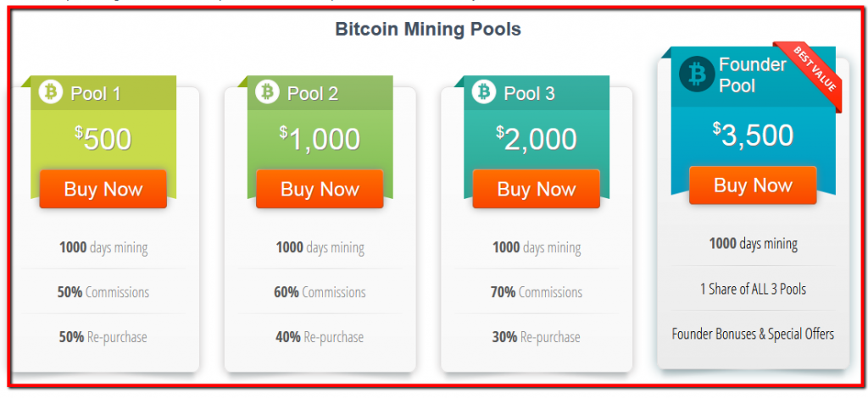
Task: Click 50% Commissions under Pool 1
Action: tap(103, 292)
